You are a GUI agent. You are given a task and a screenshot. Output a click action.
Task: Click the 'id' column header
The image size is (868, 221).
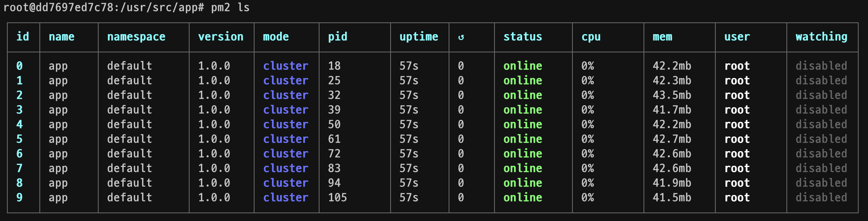click(x=23, y=37)
